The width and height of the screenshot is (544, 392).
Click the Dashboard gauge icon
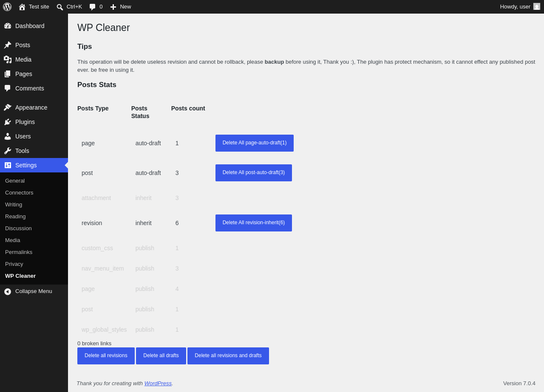tap(8, 26)
